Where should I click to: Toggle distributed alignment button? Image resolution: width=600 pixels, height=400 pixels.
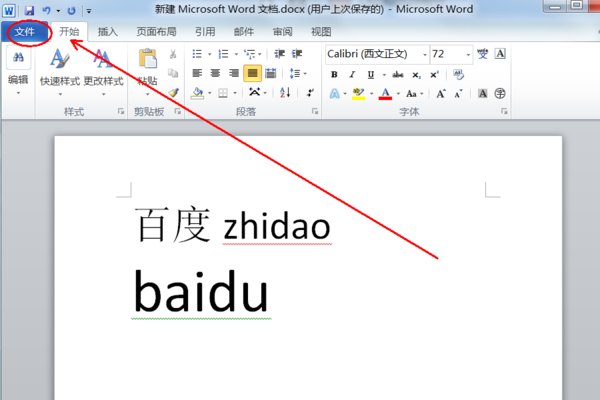(271, 73)
